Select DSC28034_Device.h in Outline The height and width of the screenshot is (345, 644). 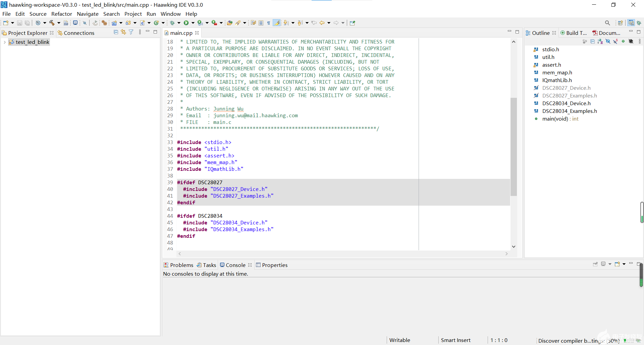[x=566, y=103]
